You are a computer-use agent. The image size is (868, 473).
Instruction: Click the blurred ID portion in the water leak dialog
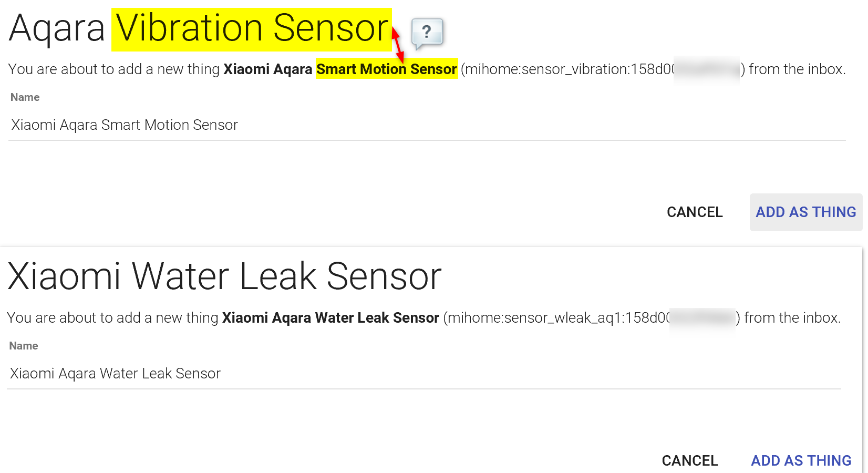(702, 318)
